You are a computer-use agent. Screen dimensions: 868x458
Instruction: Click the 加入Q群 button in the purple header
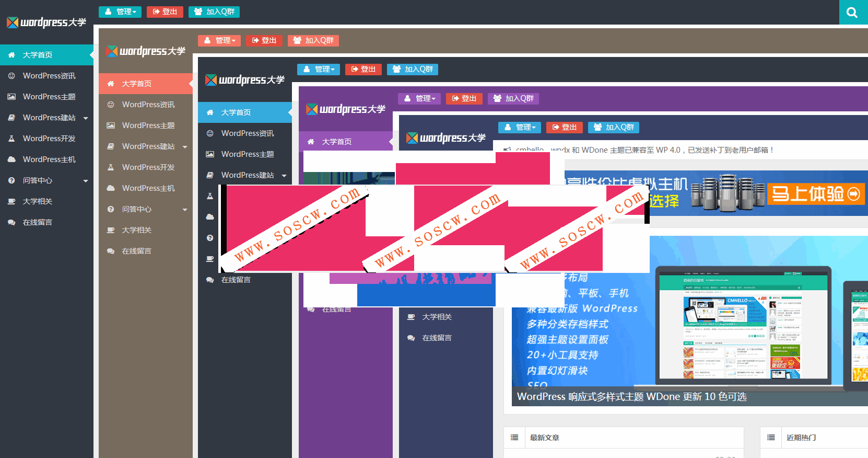coord(513,98)
